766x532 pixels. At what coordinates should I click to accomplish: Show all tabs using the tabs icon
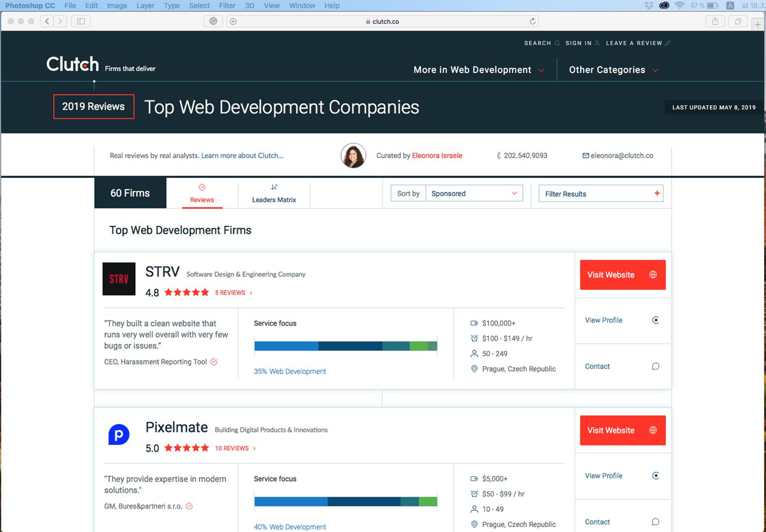coord(738,21)
